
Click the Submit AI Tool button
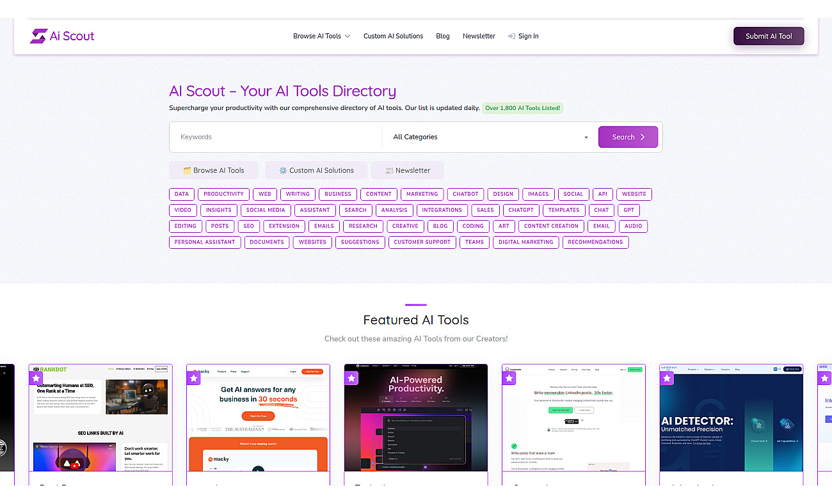pos(769,36)
